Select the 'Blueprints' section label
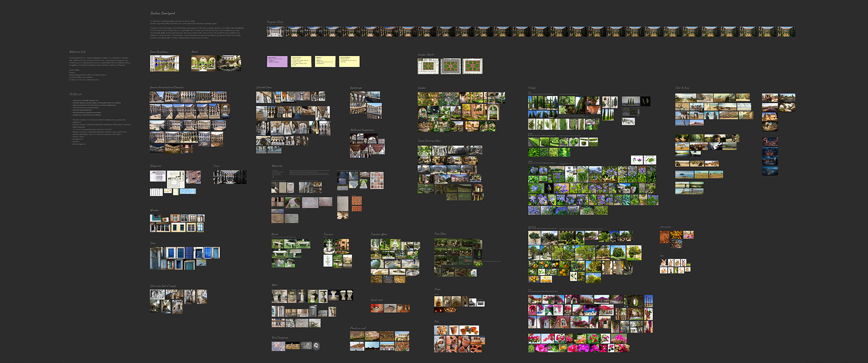This screenshot has width=868, height=363. tap(156, 166)
